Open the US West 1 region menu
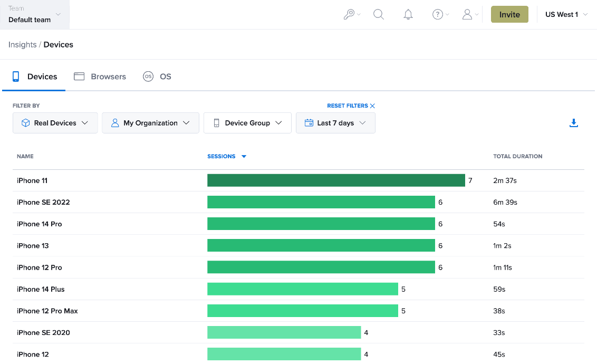The height and width of the screenshot is (364, 597). (x=566, y=14)
